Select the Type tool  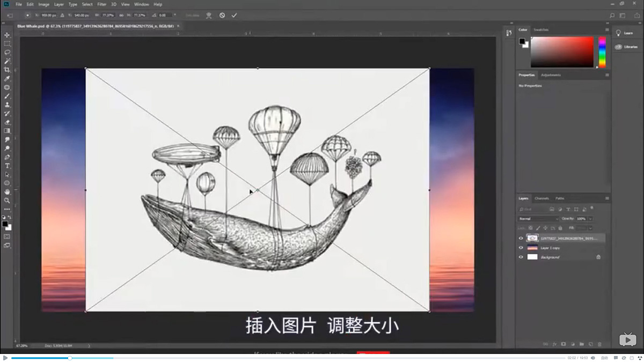[7, 166]
